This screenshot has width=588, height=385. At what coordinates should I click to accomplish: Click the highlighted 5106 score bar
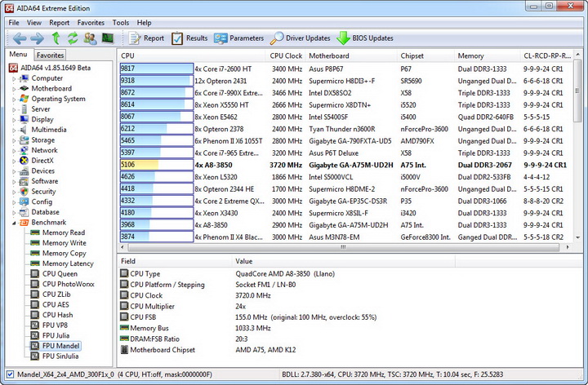[157, 165]
